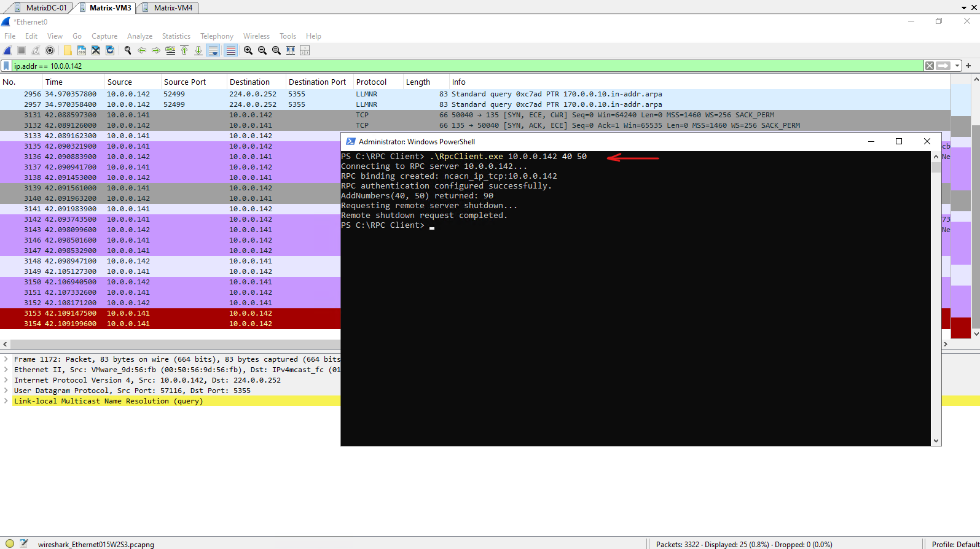Save this capture file
980x549 pixels.
click(82, 50)
